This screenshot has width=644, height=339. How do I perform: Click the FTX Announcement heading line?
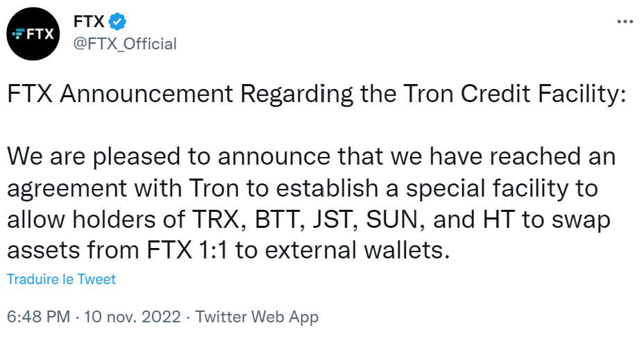316,96
